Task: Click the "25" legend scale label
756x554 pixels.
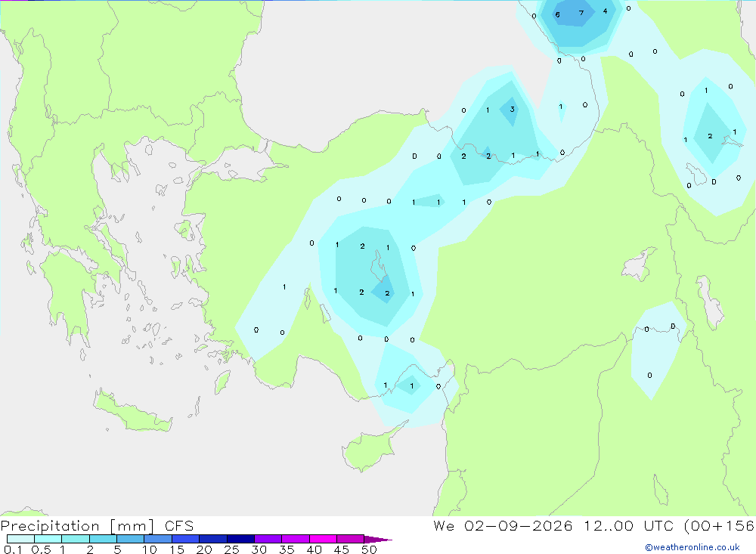Action: coord(231,549)
